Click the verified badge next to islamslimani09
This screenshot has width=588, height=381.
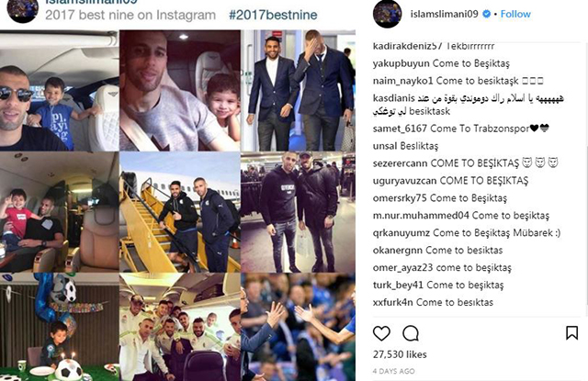pyautogui.click(x=486, y=15)
